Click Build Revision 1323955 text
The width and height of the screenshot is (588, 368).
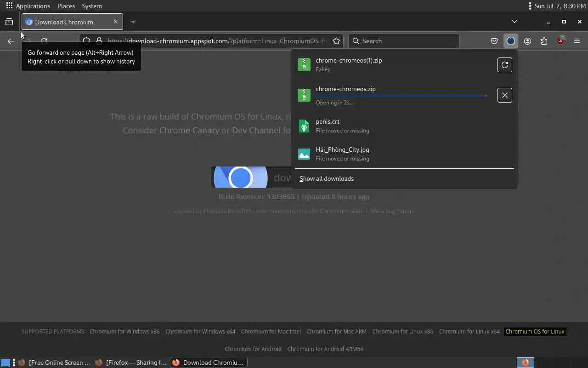tap(256, 196)
